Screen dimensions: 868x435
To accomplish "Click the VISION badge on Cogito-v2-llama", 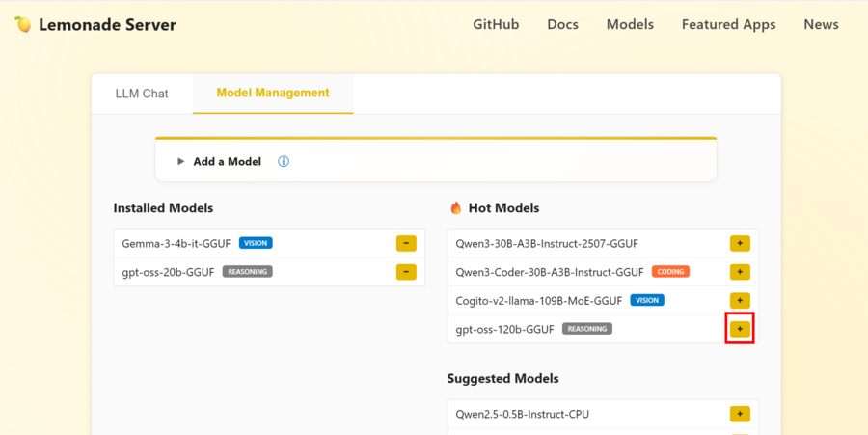I will [x=647, y=300].
